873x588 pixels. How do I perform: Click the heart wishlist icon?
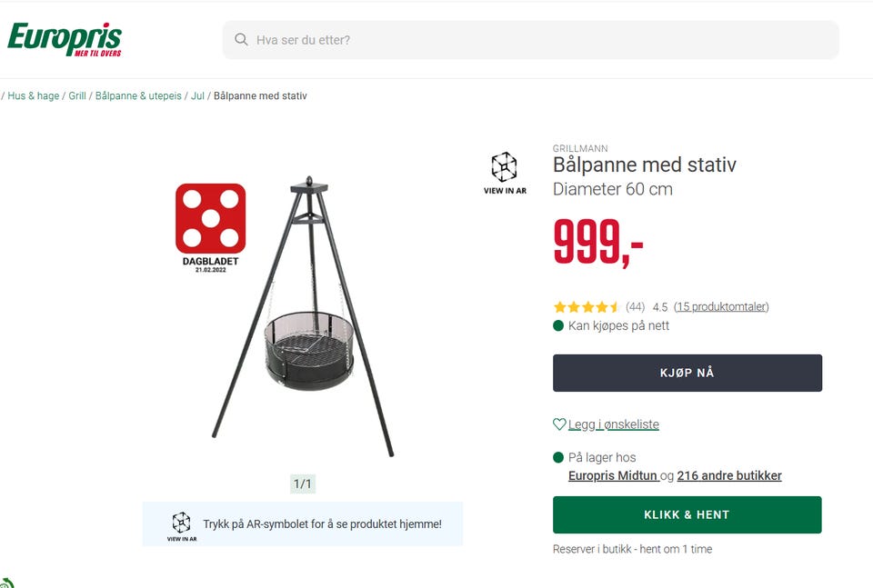[x=559, y=424]
